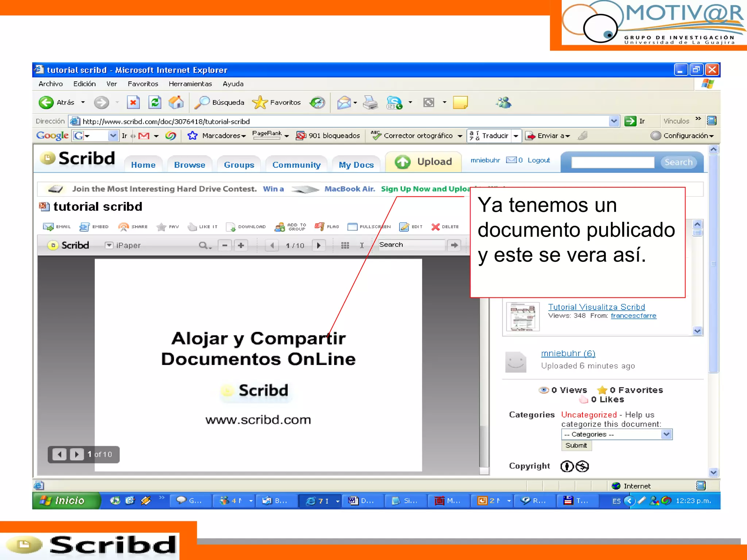Open Búsqueda search magnifier
The height and width of the screenshot is (560, 747).
click(219, 102)
